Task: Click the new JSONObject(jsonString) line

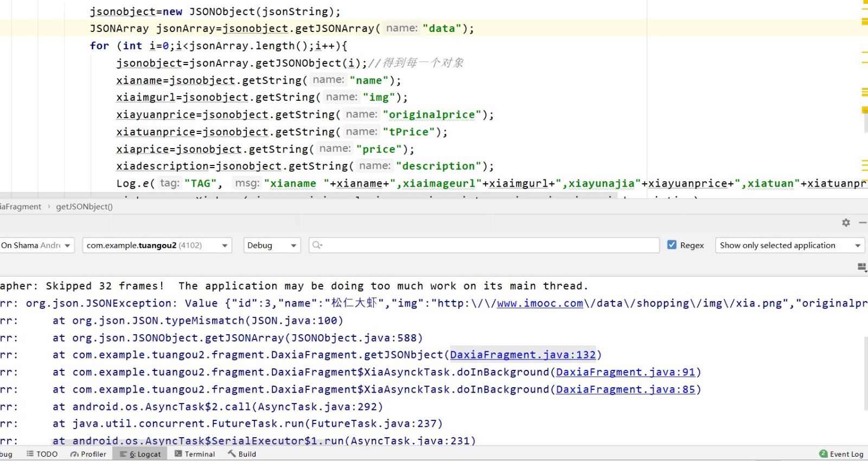Action: [x=215, y=11]
